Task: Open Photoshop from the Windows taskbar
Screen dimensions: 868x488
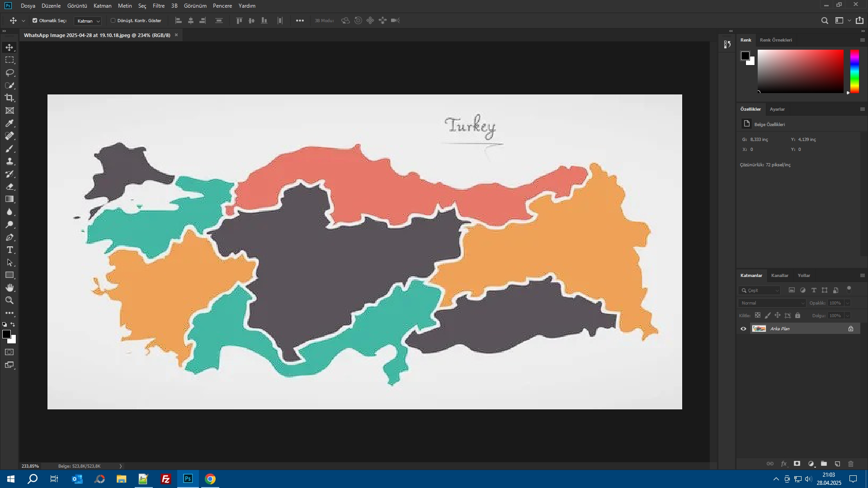Action: (x=188, y=479)
